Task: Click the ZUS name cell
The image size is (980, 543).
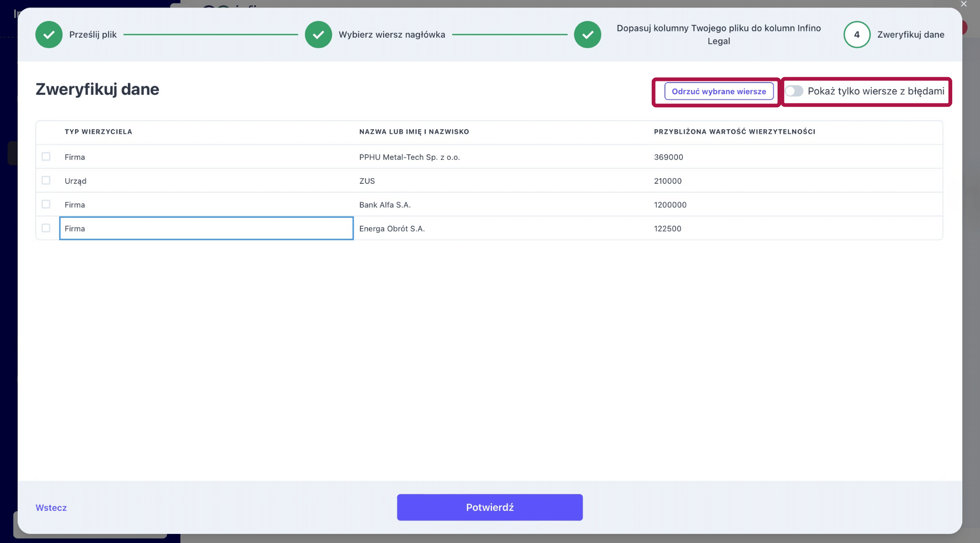Action: (x=501, y=181)
